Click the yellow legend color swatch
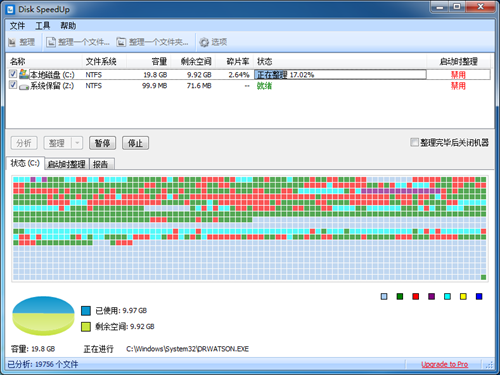The image size is (500, 375). click(463, 296)
